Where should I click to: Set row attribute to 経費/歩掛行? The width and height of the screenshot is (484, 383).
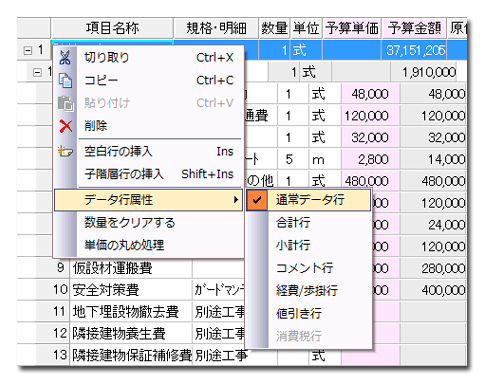coord(308,290)
